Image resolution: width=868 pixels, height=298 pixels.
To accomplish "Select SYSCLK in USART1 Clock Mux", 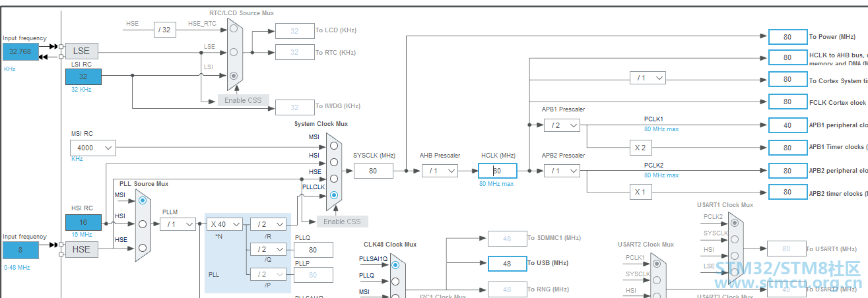I will tap(735, 239).
